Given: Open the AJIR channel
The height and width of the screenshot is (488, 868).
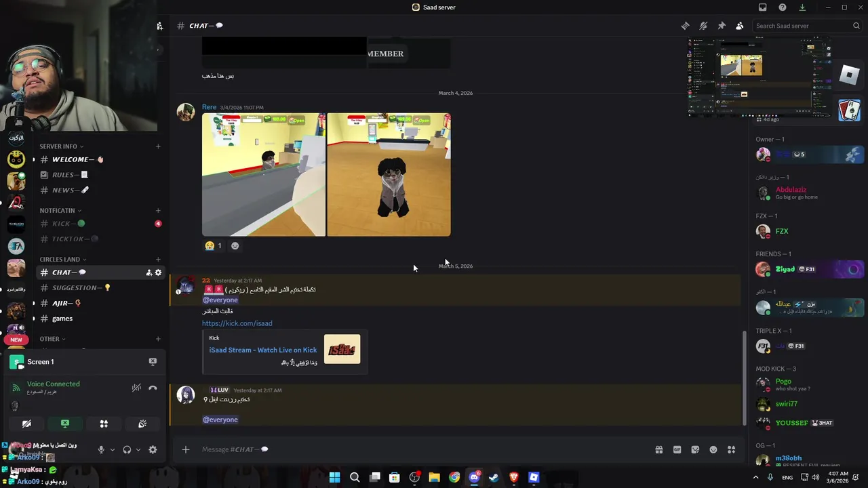Looking at the screenshot, I should (100, 304).
